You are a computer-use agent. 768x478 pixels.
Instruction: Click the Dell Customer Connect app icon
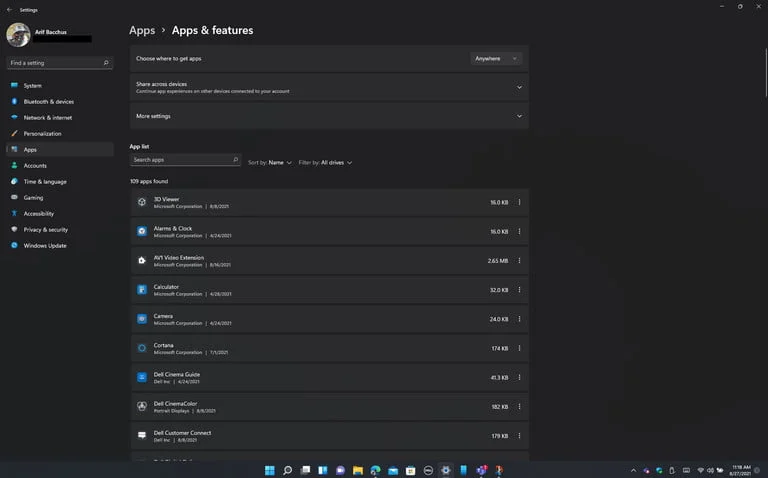coord(142,435)
